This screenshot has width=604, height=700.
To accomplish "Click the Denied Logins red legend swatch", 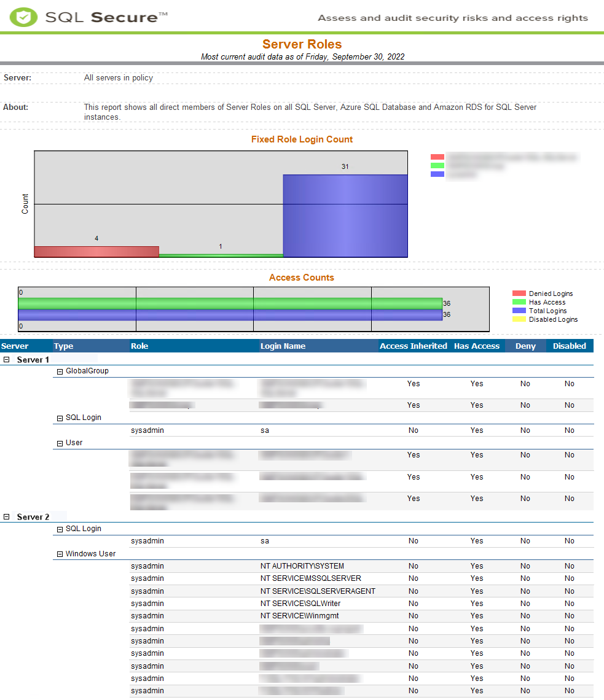I will click(519, 294).
